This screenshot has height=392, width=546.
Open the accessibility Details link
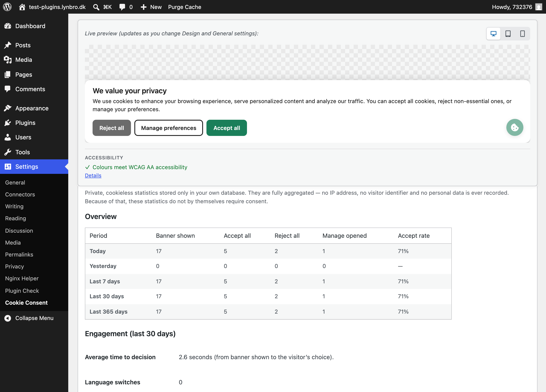coord(93,176)
